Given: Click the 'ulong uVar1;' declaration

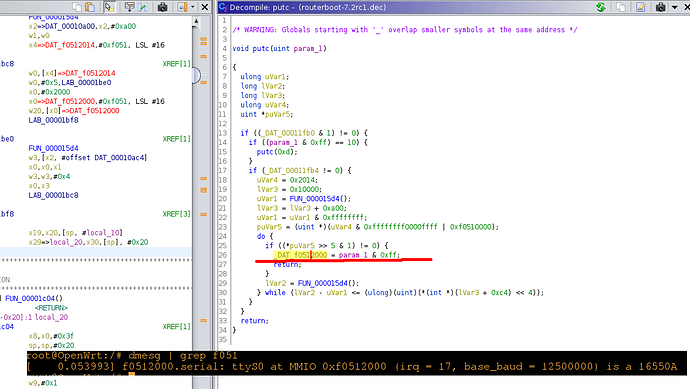Looking at the screenshot, I should [264, 77].
